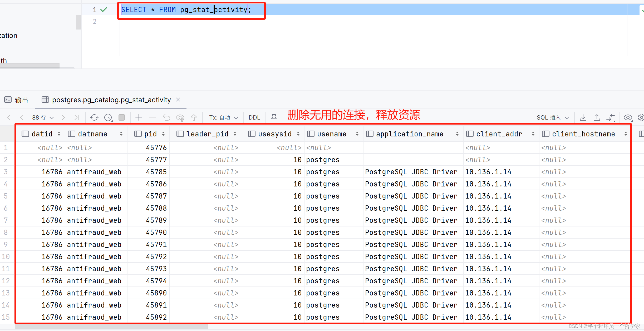Click the first page navigation icon

click(x=8, y=117)
